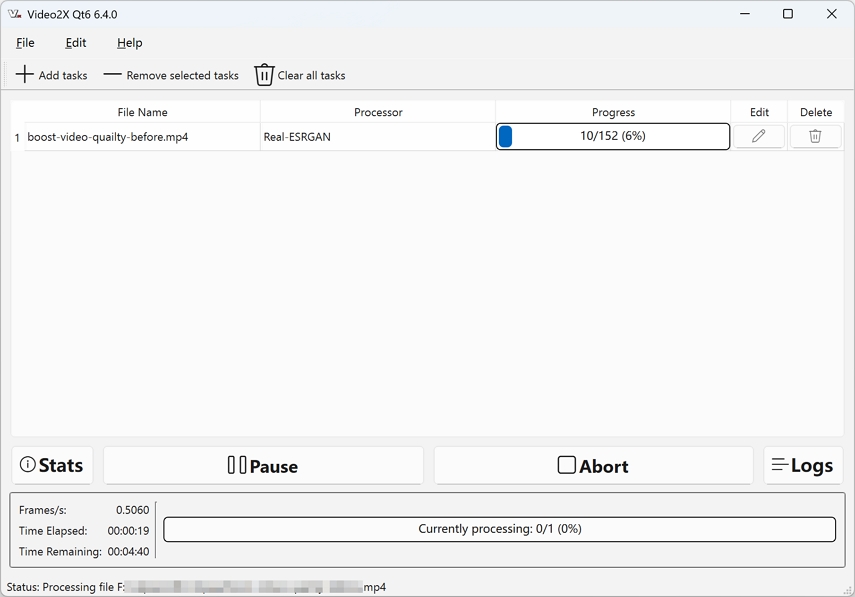
Task: Delete the boost-video-quailty-before.mp4 task
Action: click(x=815, y=136)
